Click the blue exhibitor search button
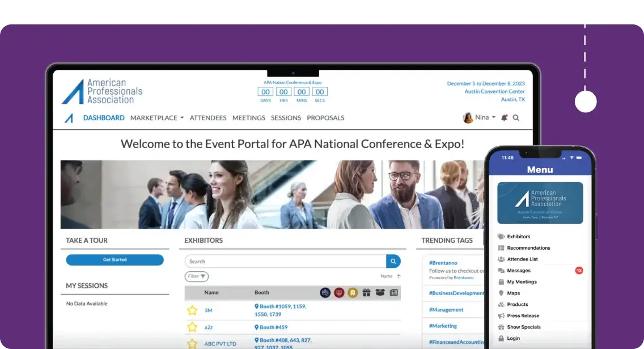The height and width of the screenshot is (349, 644). pyautogui.click(x=393, y=262)
